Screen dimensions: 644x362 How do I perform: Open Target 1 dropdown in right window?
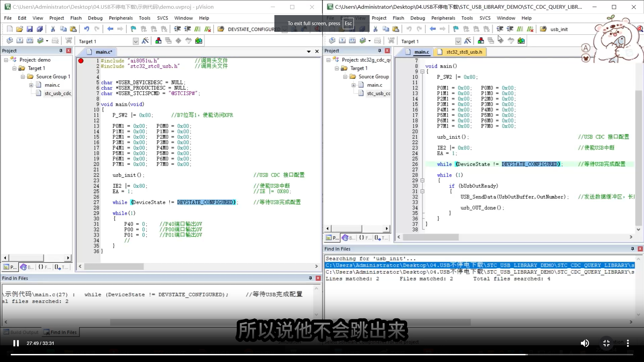(458, 41)
